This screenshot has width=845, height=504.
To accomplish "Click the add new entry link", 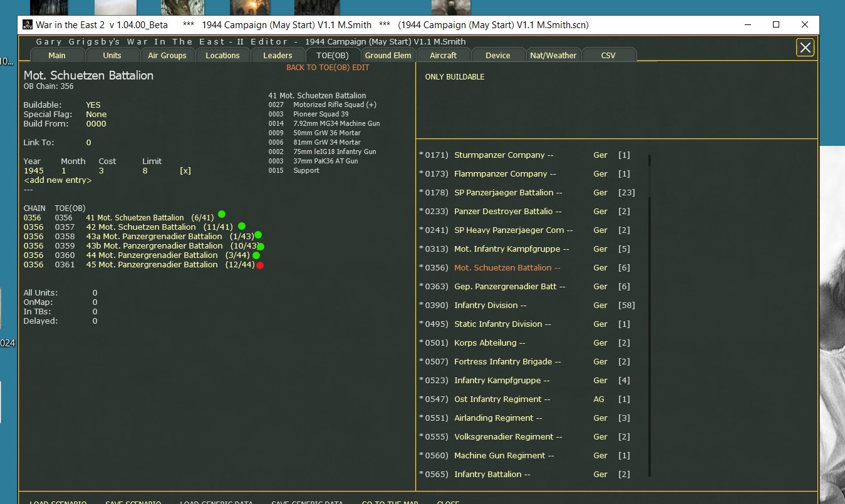I will (58, 180).
